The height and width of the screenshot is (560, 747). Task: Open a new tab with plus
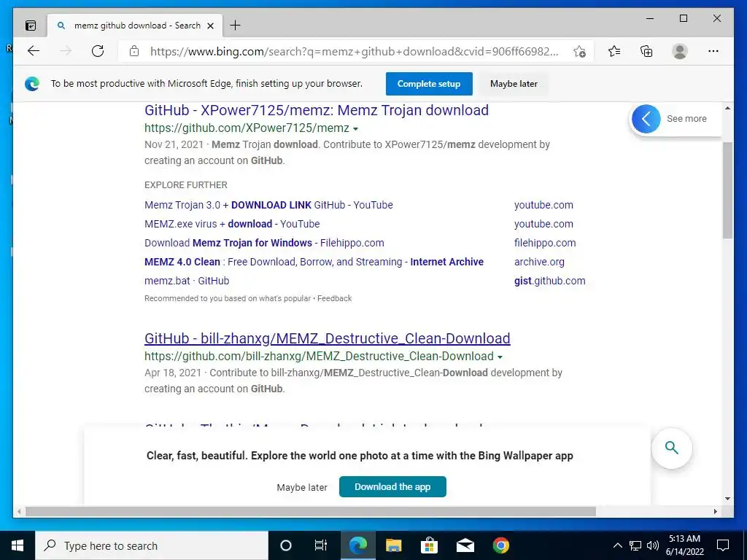236,26
